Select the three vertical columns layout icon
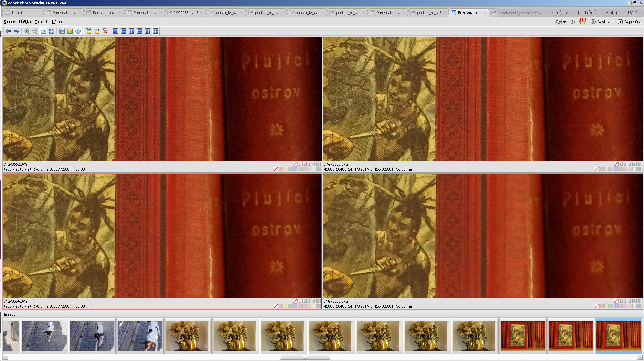The height and width of the screenshot is (361, 644). (148, 31)
